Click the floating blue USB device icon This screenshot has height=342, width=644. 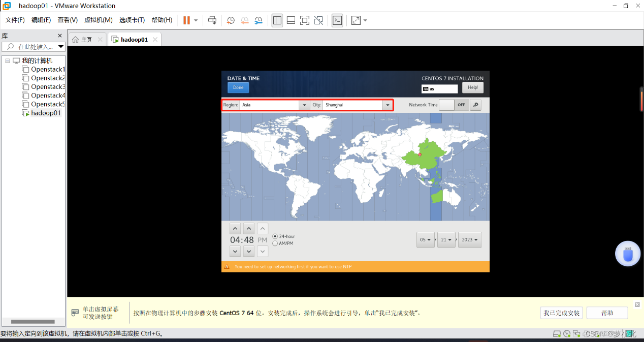click(x=628, y=254)
